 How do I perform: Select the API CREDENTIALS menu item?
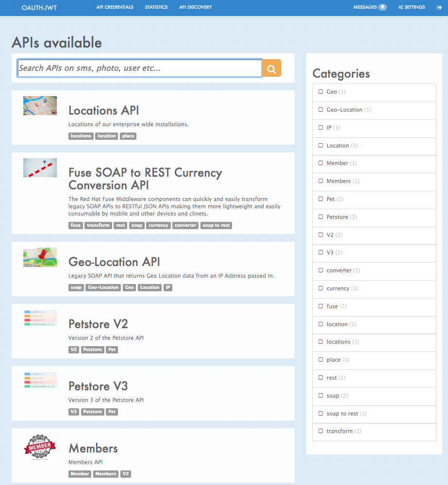115,7
